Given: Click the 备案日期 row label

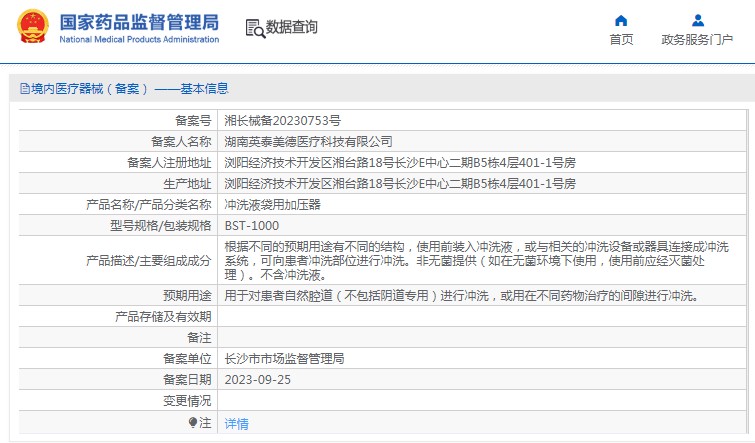Looking at the screenshot, I should pos(187,380).
